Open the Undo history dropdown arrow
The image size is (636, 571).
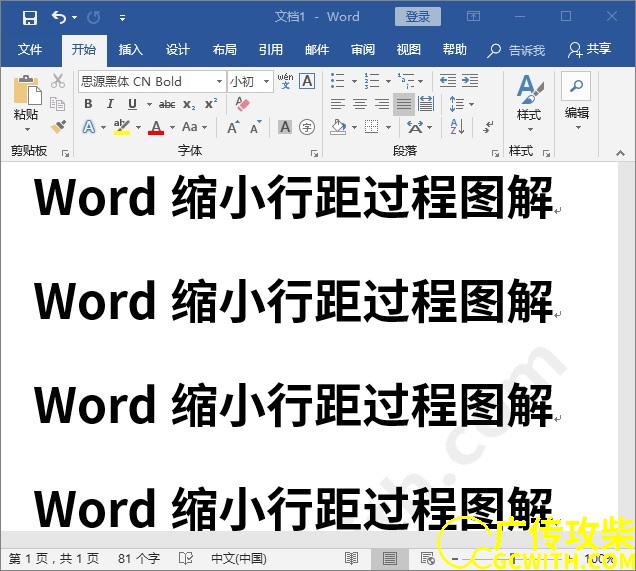74,17
